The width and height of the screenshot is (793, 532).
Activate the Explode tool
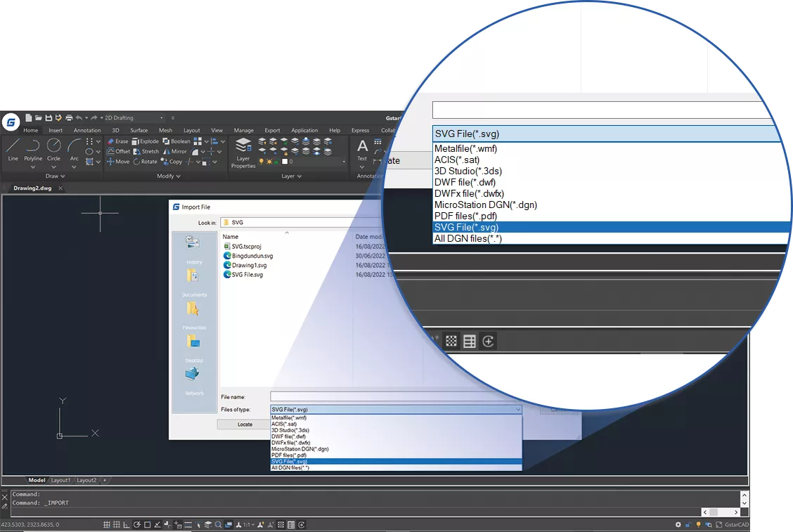pyautogui.click(x=145, y=141)
